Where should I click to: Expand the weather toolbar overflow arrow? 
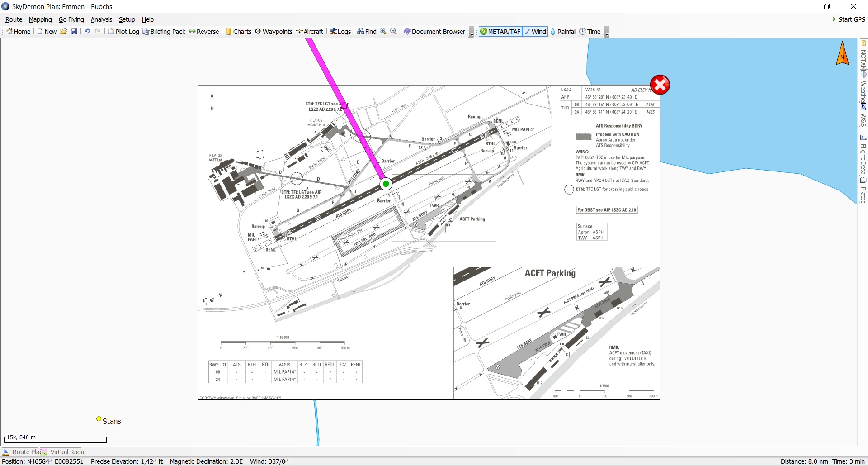(x=607, y=33)
